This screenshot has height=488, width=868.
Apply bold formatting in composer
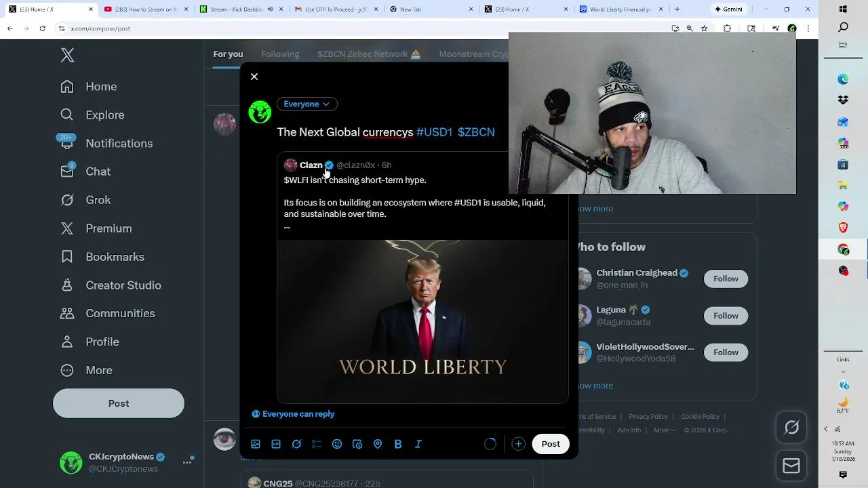point(398,444)
